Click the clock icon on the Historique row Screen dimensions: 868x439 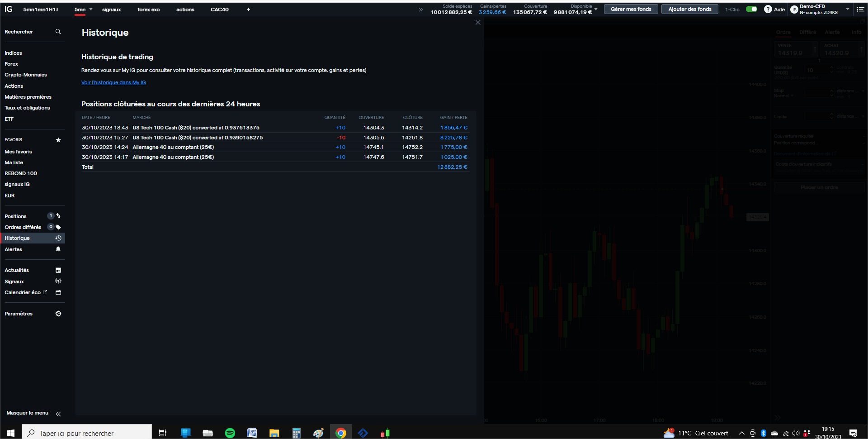[x=58, y=238]
